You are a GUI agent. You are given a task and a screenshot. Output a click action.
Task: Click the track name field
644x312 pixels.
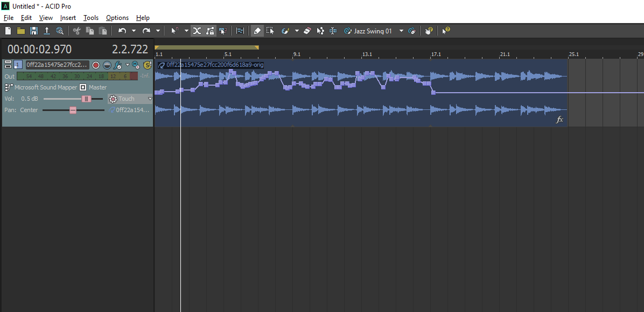(x=57, y=65)
